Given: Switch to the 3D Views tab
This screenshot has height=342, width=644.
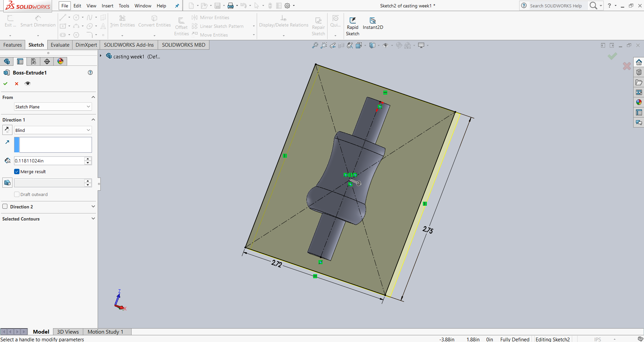Looking at the screenshot, I should pos(68,332).
